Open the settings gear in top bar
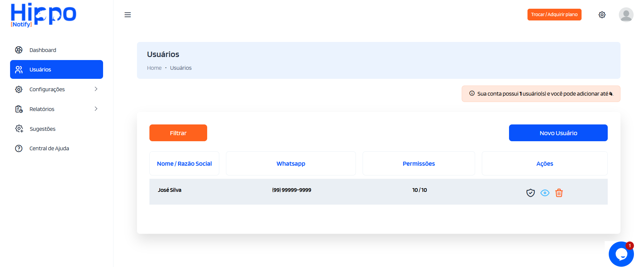644x267 pixels. pos(602,15)
